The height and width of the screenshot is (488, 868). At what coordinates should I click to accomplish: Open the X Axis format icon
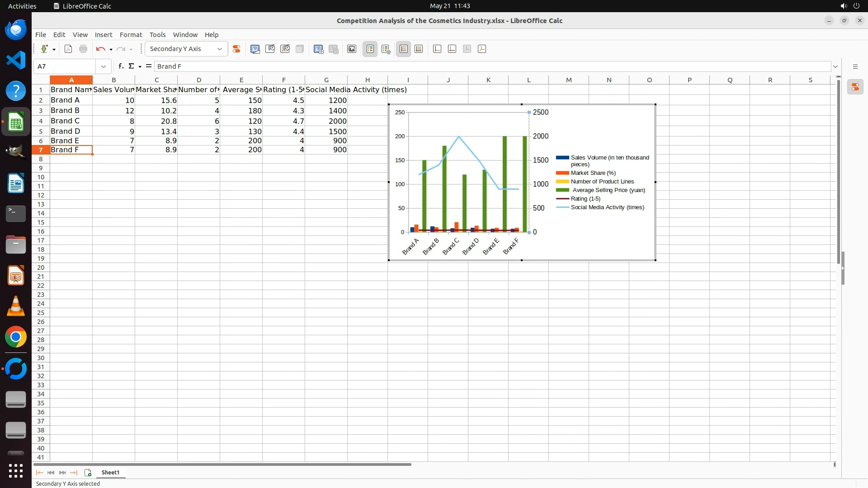pos(437,49)
